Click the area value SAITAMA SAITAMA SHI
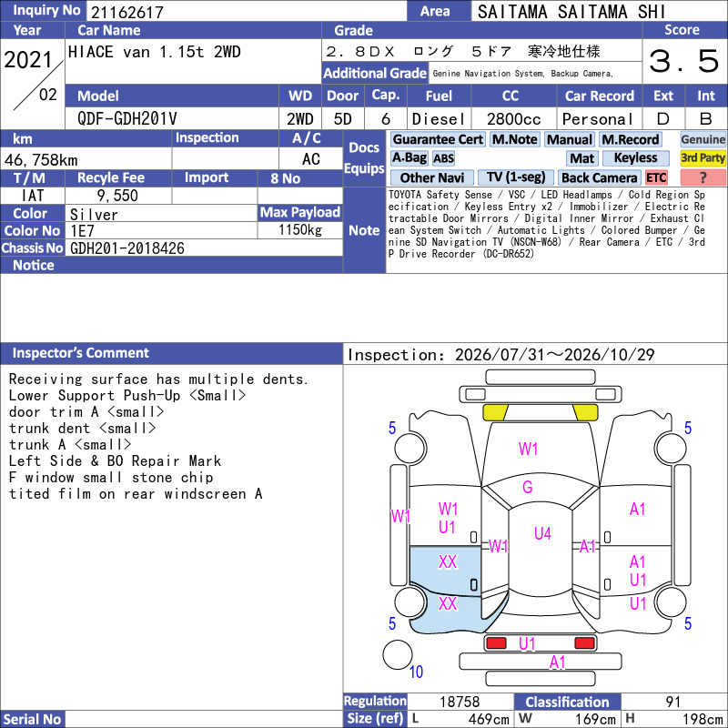728x728 pixels. [571, 12]
